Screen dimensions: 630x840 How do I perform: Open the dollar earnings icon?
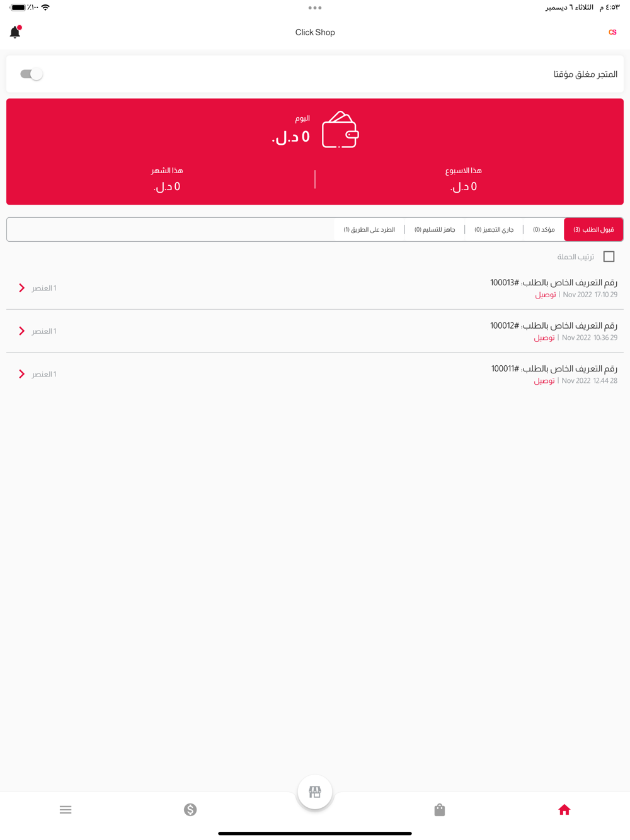[x=190, y=810]
